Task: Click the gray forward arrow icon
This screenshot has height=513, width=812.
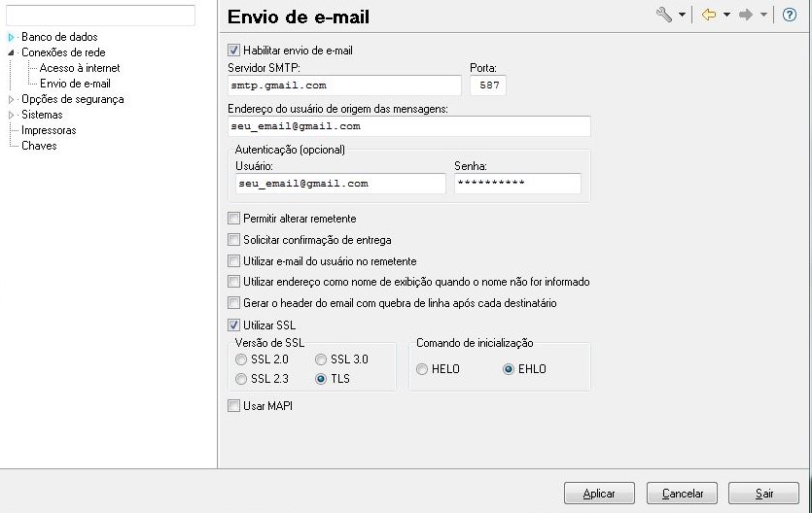Action: coord(746,15)
